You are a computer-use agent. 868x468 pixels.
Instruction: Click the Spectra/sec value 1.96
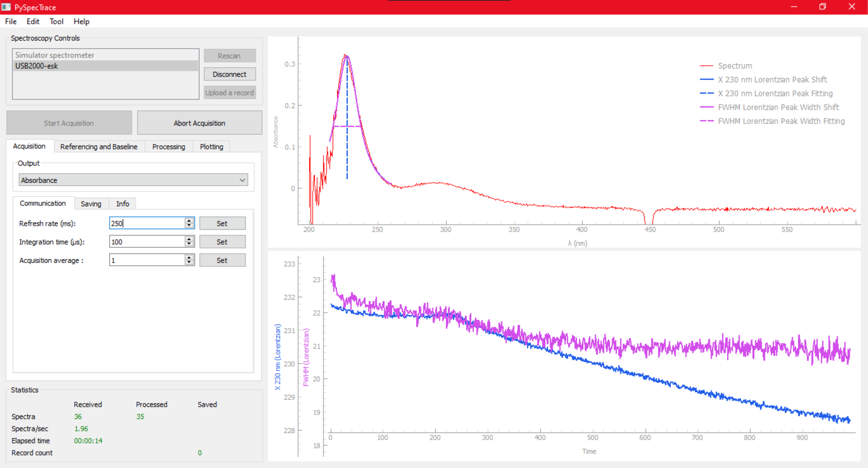click(81, 429)
